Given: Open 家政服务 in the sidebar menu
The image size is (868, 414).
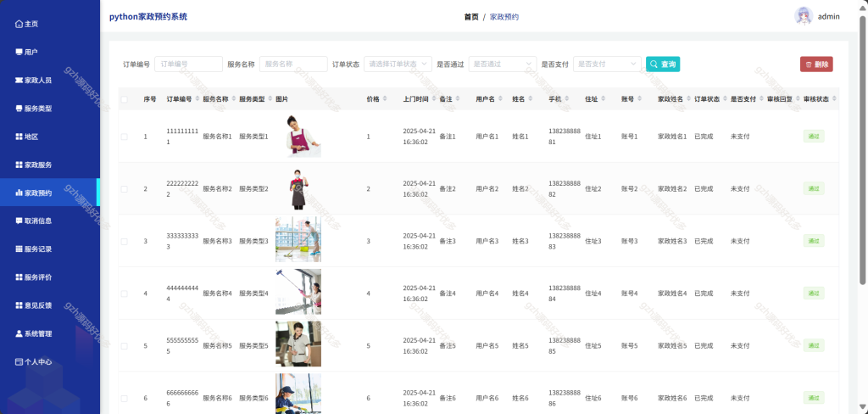Looking at the screenshot, I should (x=50, y=165).
